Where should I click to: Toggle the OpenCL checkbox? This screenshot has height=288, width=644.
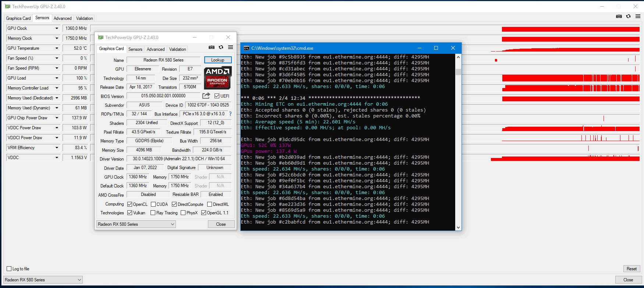click(x=130, y=204)
